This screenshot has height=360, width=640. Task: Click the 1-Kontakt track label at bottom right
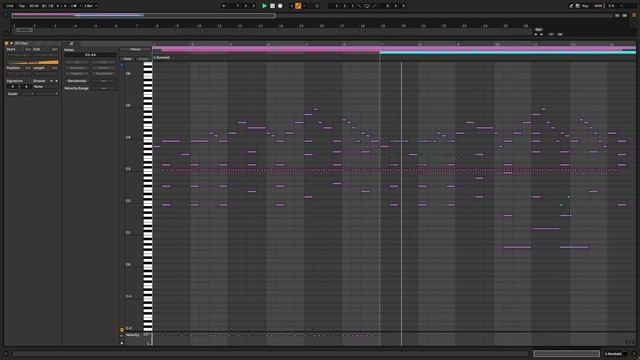pyautogui.click(x=613, y=353)
